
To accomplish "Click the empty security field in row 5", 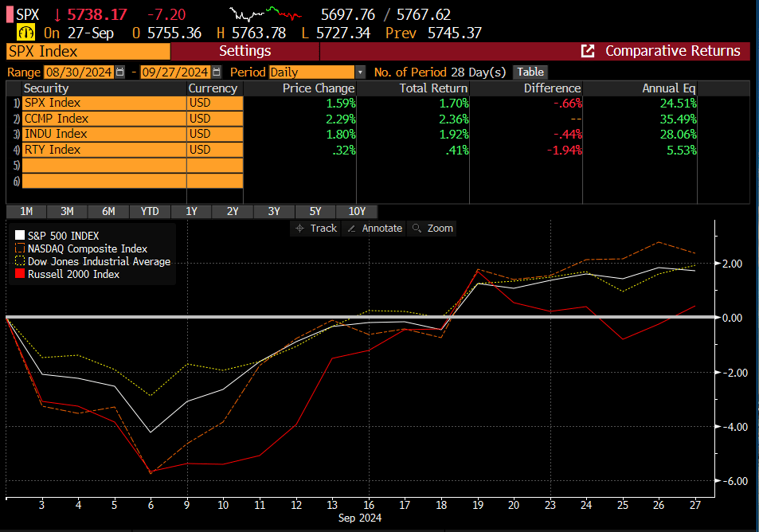I will coord(104,166).
